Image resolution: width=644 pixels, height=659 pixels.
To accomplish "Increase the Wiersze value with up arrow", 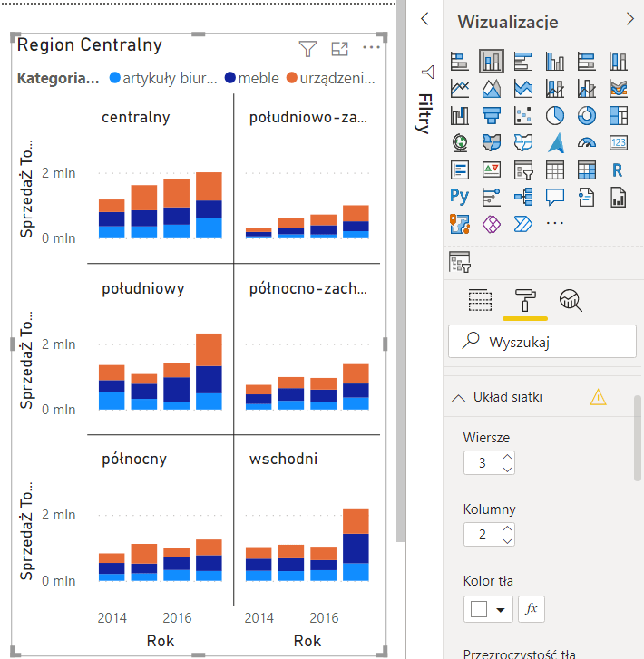I will 507,457.
